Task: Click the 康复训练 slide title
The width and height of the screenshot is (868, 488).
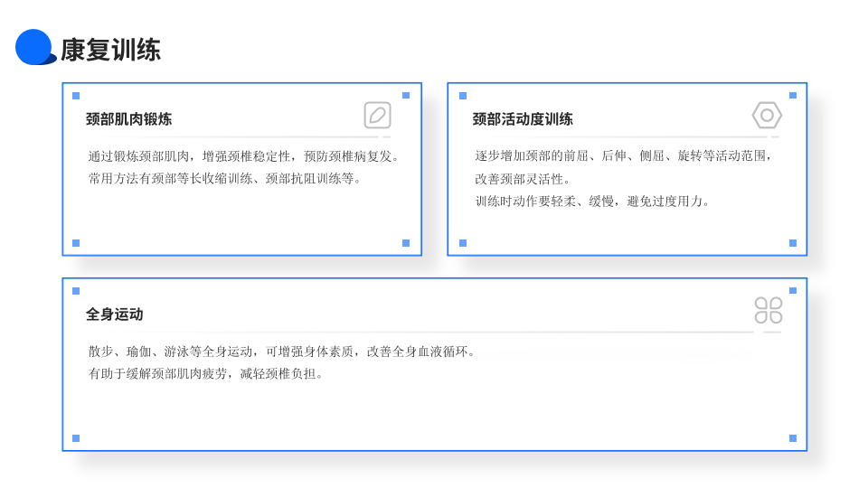Action: coord(110,50)
